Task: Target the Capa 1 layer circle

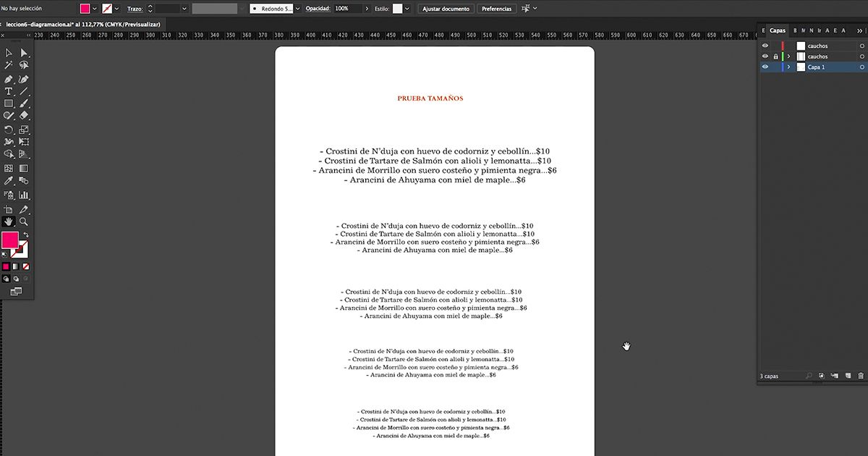Action: coord(861,67)
